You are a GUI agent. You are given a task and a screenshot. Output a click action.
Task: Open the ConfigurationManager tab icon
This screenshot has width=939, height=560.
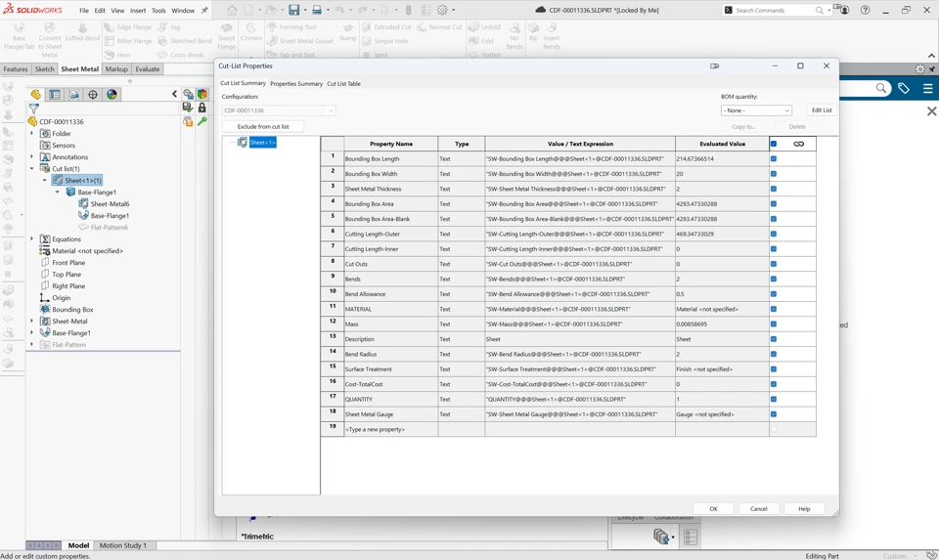coord(73,94)
